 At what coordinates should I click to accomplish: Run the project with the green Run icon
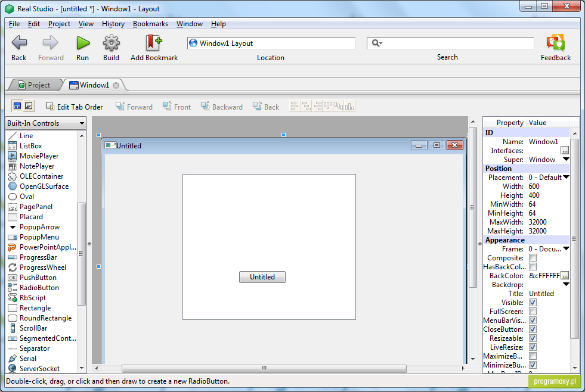(83, 43)
